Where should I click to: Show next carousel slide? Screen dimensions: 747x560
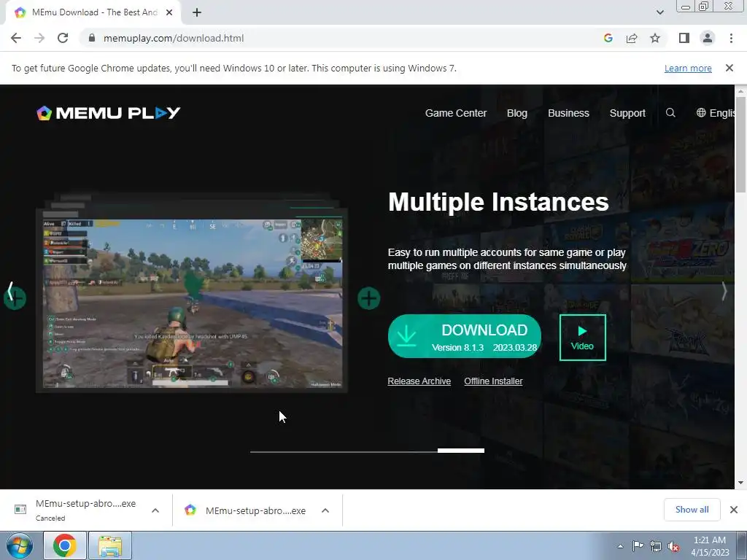click(x=724, y=292)
